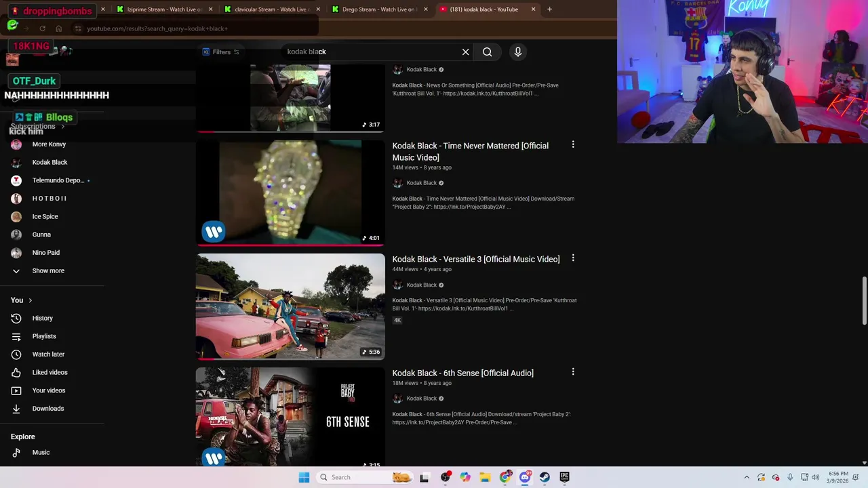Open more options for Time Never Mattered

pos(573,144)
